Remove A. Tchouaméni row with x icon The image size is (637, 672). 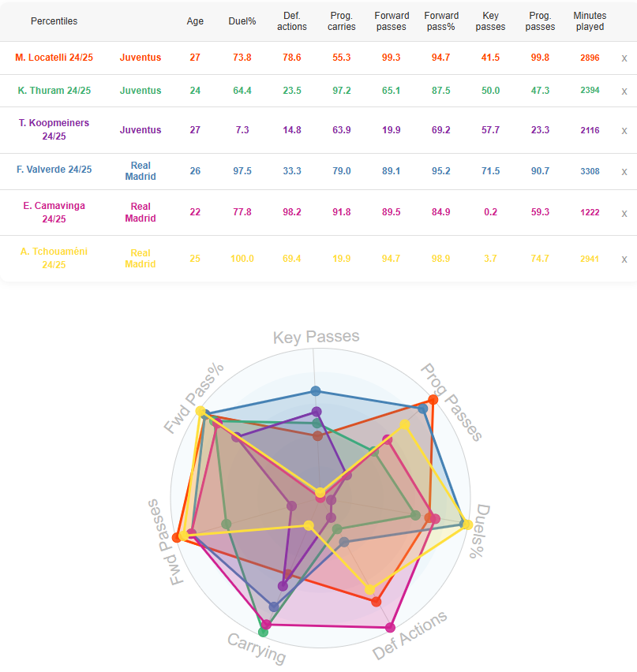[x=624, y=259]
